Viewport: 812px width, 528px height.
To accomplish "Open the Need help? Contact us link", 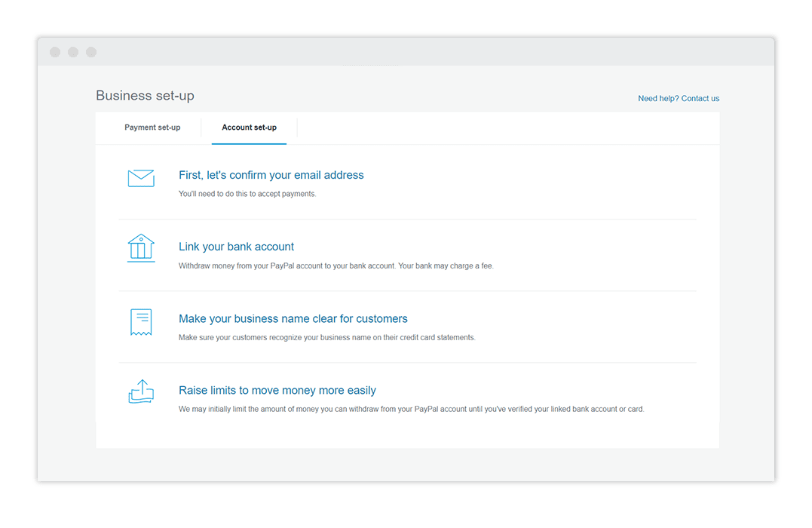I will click(678, 98).
